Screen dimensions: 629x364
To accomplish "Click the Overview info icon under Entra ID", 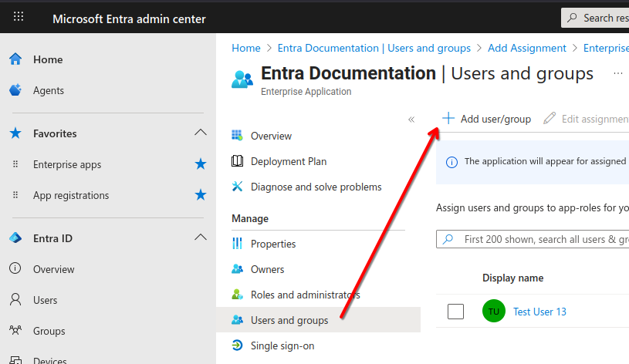I will (x=15, y=268).
